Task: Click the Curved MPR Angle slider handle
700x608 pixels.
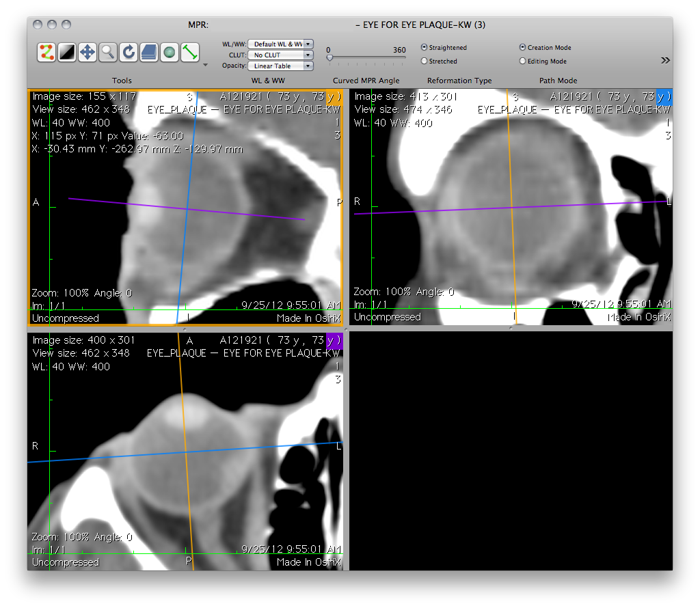Action: pos(329,59)
